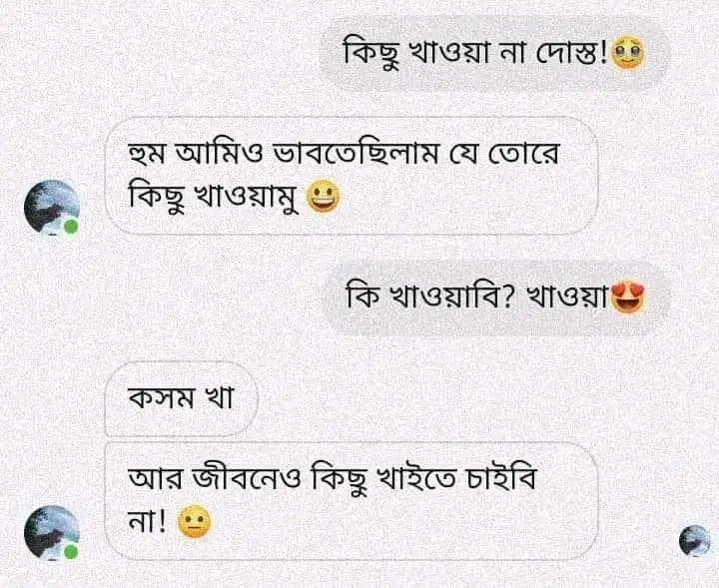
Task: Click green online dot on upper avatar
Action: click(70, 227)
